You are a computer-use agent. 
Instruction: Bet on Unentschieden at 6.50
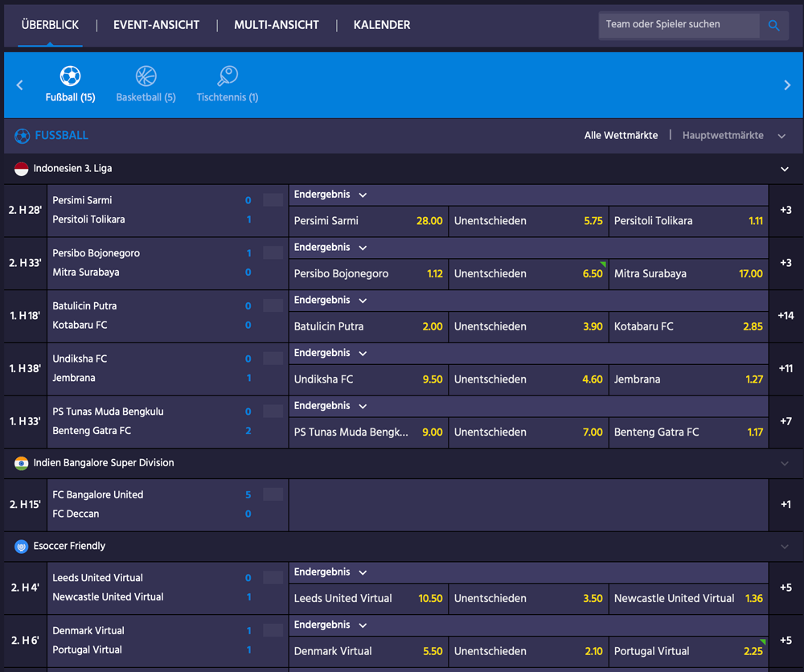coord(529,274)
